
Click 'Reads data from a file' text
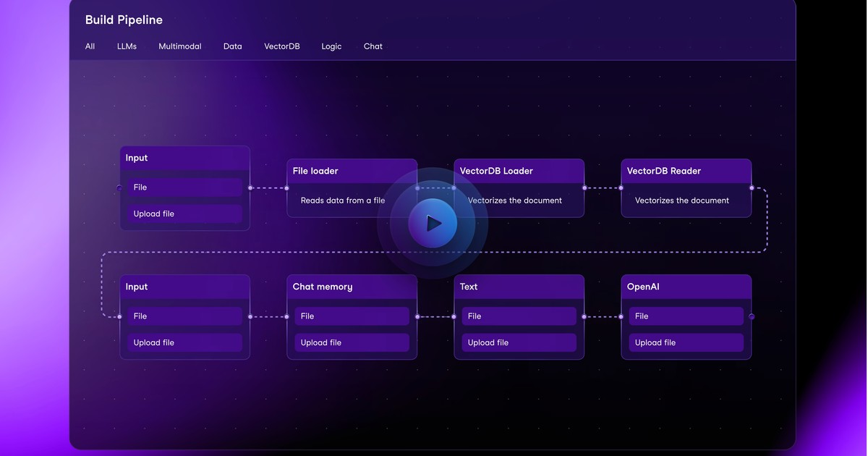(x=343, y=200)
